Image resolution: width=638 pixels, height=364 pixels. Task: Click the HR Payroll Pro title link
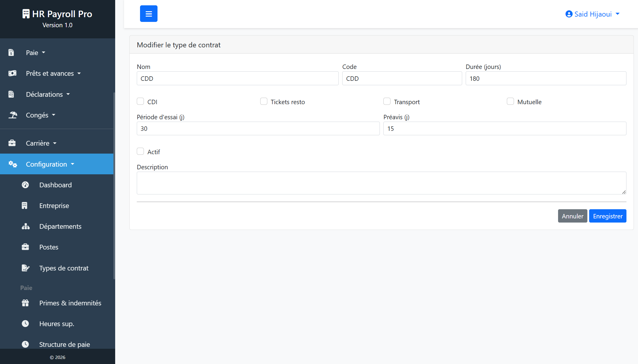(57, 14)
